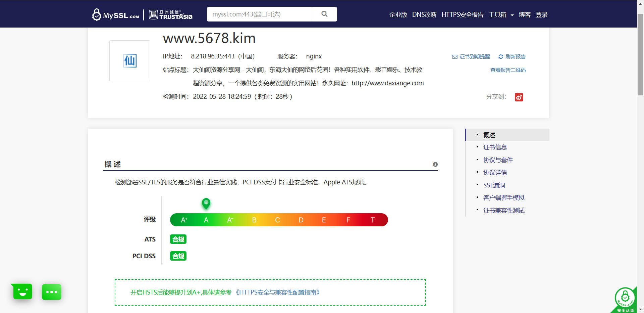This screenshot has width=644, height=313.
Task: Click the search magnifier button
Action: pos(324,14)
